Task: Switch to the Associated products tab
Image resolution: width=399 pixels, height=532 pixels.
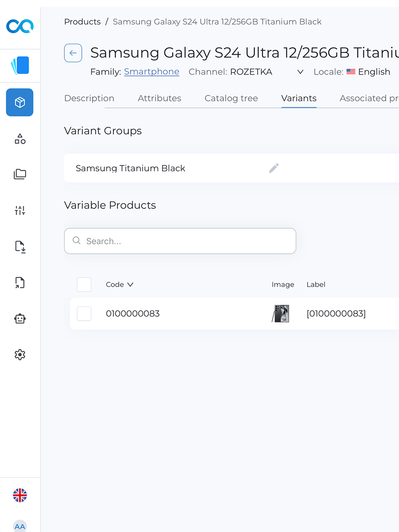Action: (369, 98)
